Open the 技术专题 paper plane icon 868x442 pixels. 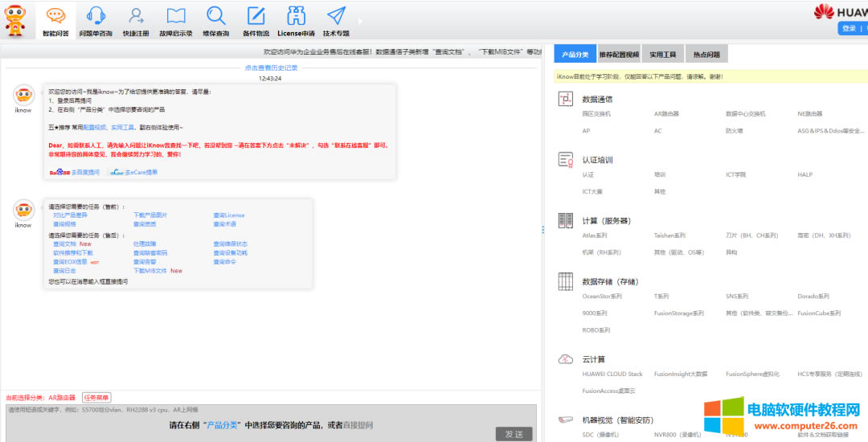click(336, 16)
